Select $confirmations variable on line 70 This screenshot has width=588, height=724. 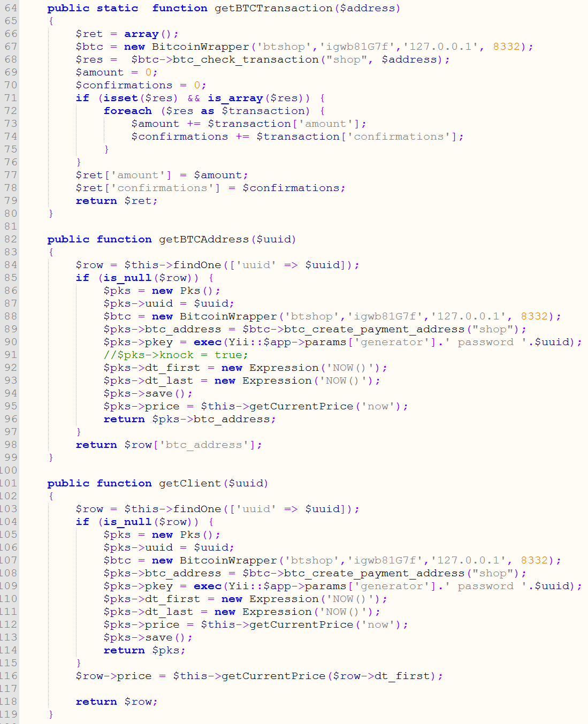tap(123, 85)
